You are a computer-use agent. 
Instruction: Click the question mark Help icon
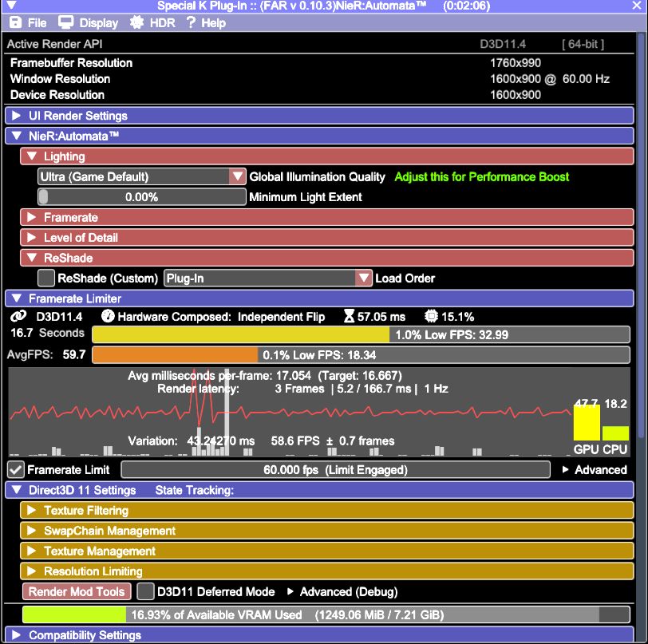[191, 22]
